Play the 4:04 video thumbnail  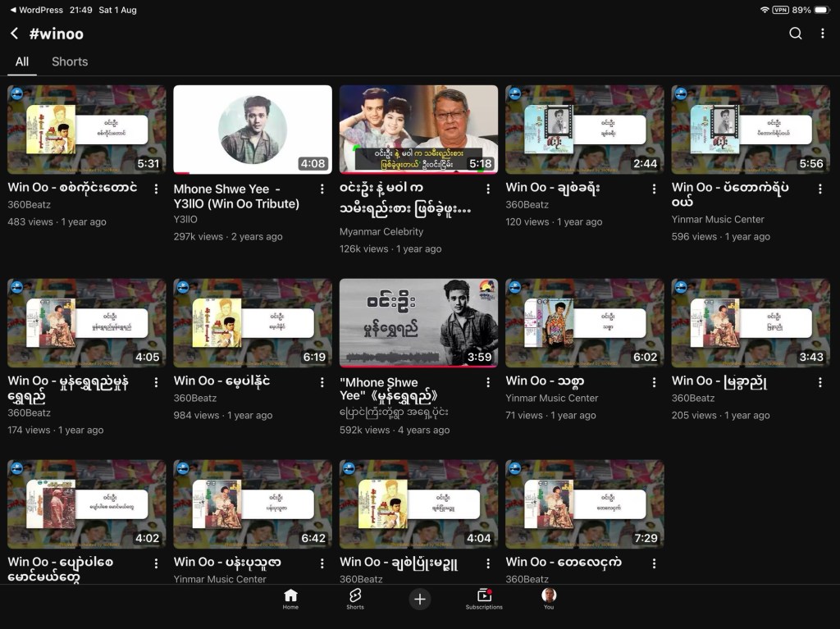[x=419, y=504]
